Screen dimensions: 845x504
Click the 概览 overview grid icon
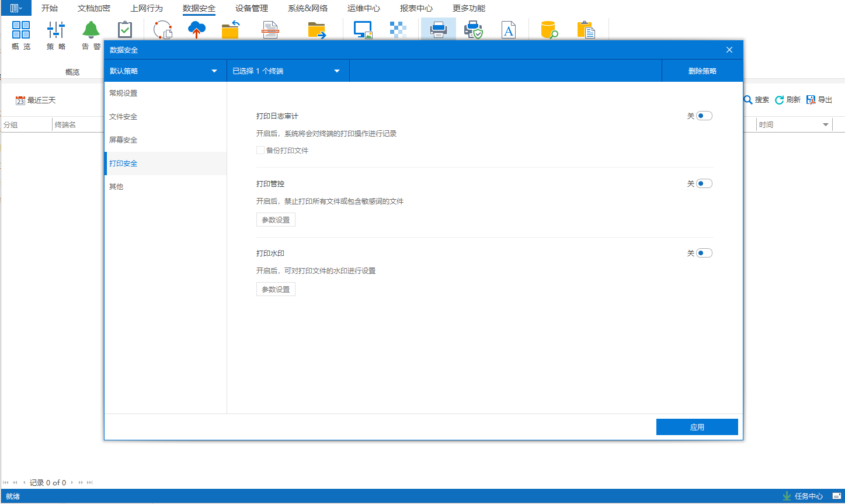tap(21, 30)
